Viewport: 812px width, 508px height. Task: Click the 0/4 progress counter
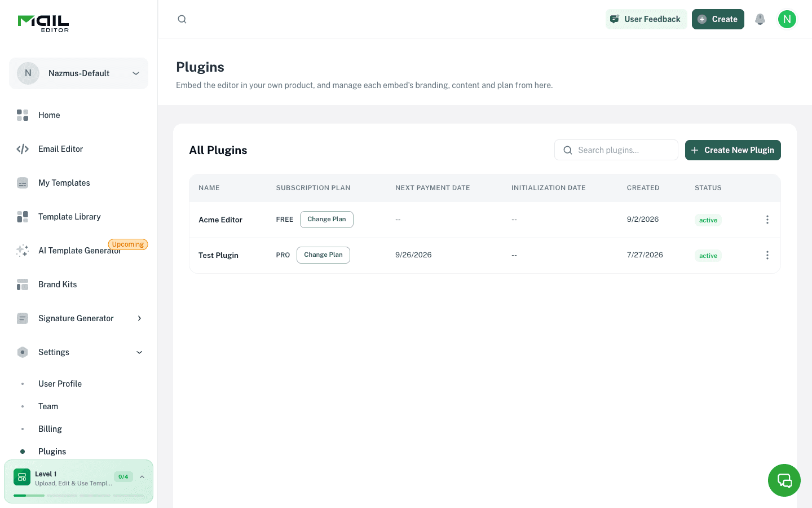tap(123, 477)
